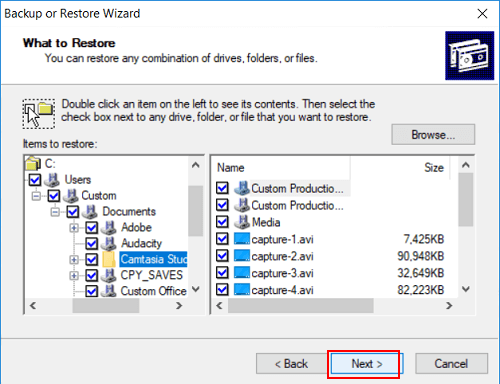500x384 pixels.
Task: Collapse the Documents folder tree node
Action: coord(55,212)
